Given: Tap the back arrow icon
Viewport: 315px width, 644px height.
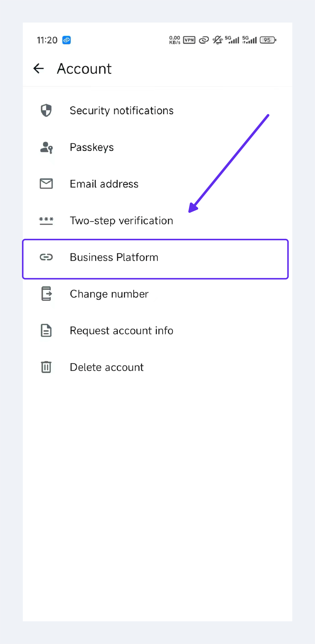Looking at the screenshot, I should point(38,69).
